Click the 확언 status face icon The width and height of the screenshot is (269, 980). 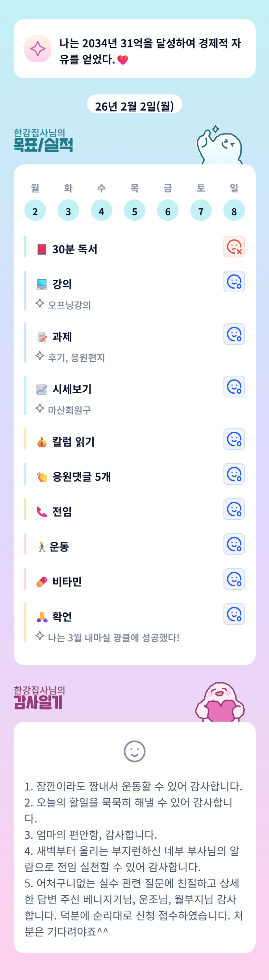[234, 614]
